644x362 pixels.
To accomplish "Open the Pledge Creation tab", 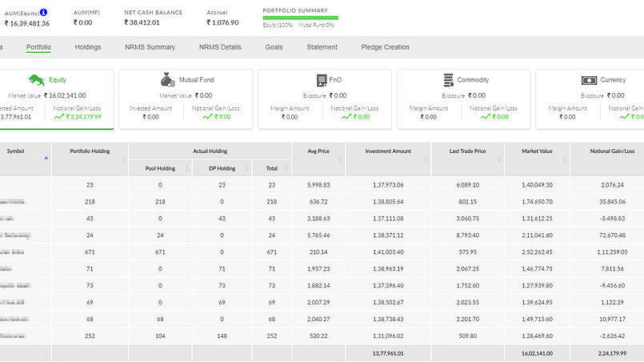I will click(386, 47).
